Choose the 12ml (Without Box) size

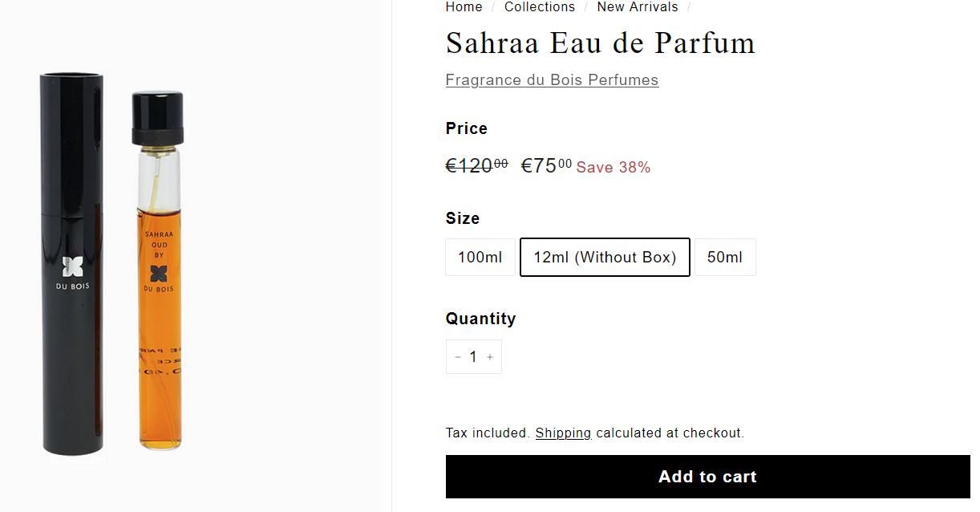(x=605, y=258)
